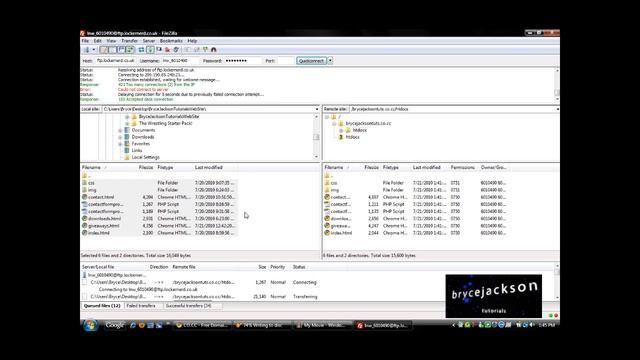
Task: Open CO.CC browser window in taskbar
Action: click(x=202, y=325)
